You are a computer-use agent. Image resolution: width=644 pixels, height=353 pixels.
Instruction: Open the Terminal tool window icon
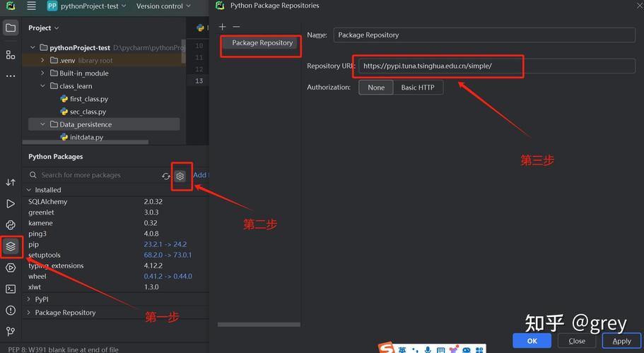click(11, 289)
